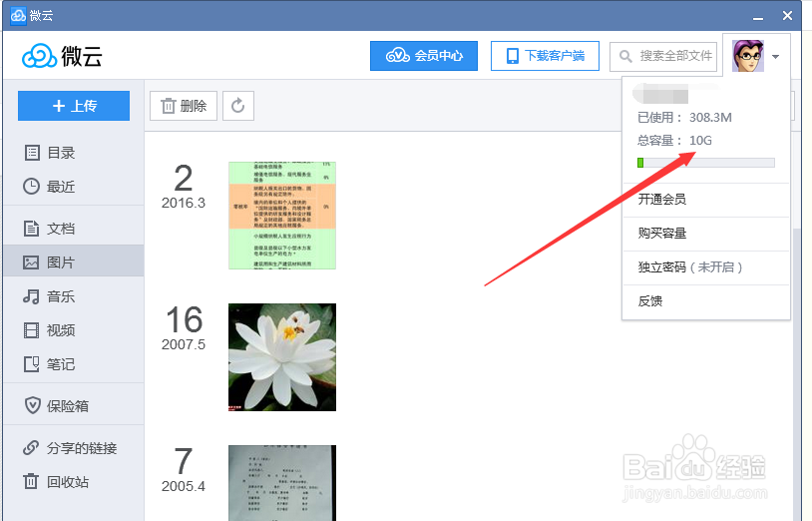The width and height of the screenshot is (812, 521).
Task: Focus the 搜索全部文件 search field
Action: pos(663,57)
